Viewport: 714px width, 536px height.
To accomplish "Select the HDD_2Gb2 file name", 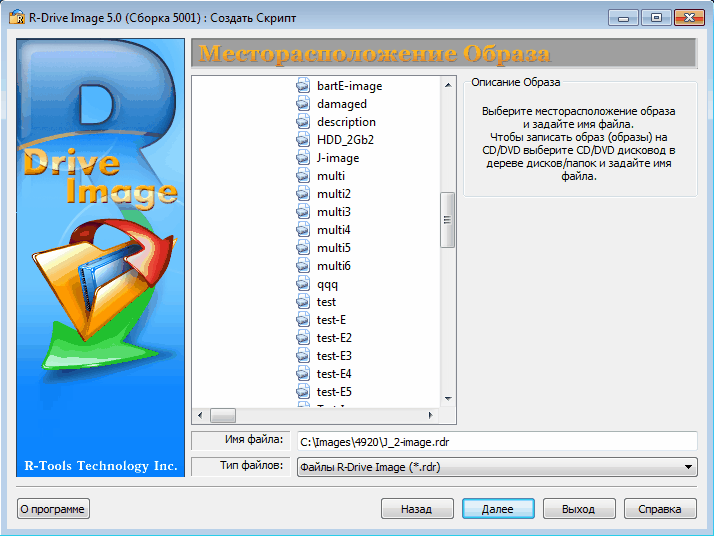I will pyautogui.click(x=345, y=140).
